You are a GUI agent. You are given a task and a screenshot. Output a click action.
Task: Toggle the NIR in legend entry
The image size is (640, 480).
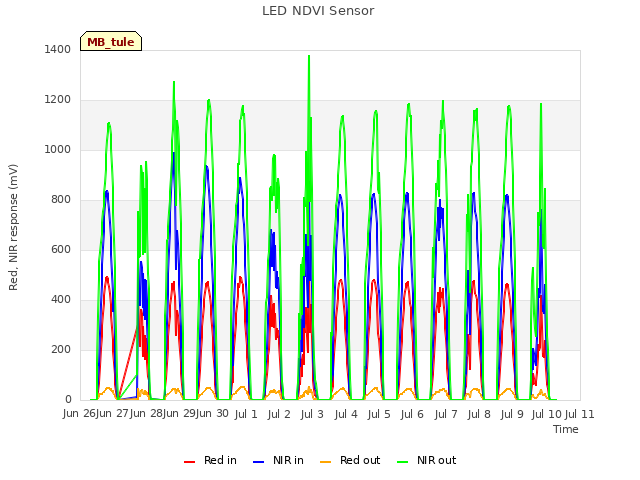[x=278, y=460]
